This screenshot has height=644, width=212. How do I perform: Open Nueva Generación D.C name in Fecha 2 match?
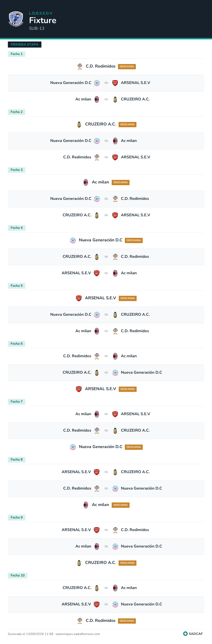pos(71,141)
